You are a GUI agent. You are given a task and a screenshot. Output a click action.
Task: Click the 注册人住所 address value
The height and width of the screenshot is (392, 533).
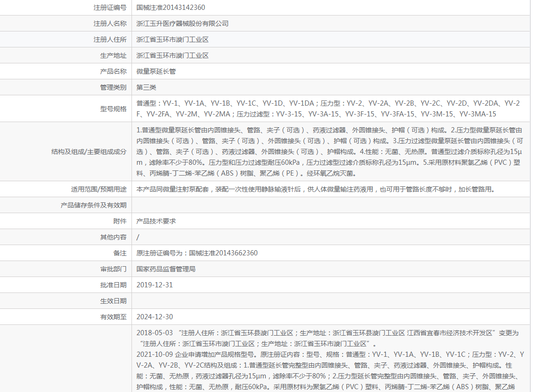(172, 39)
